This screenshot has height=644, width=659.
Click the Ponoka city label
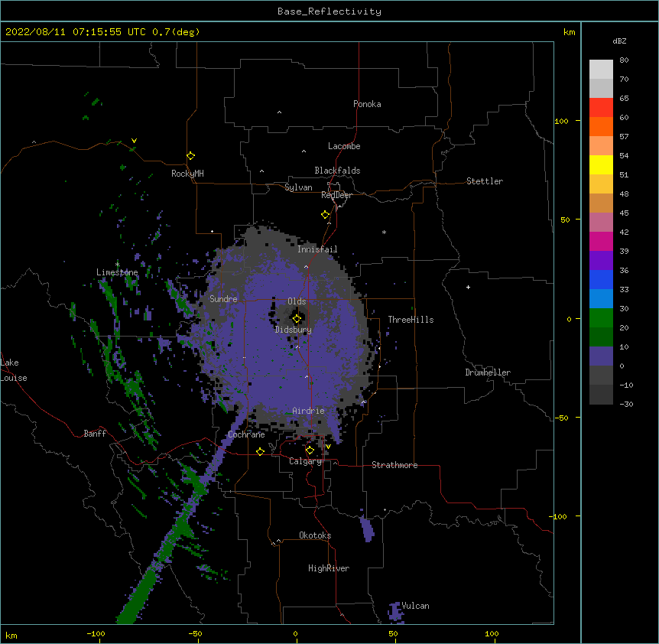tap(367, 104)
